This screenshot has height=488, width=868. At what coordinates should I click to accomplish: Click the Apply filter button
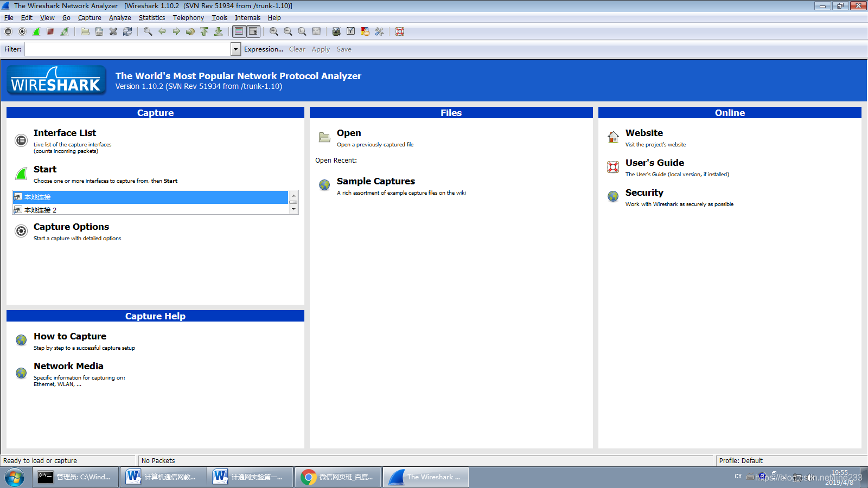click(x=321, y=49)
